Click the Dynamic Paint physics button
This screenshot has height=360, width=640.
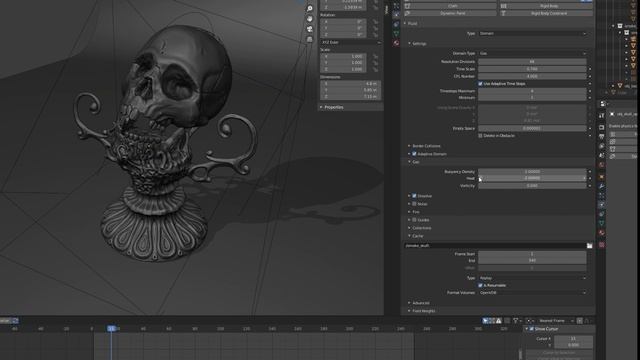coord(451,13)
